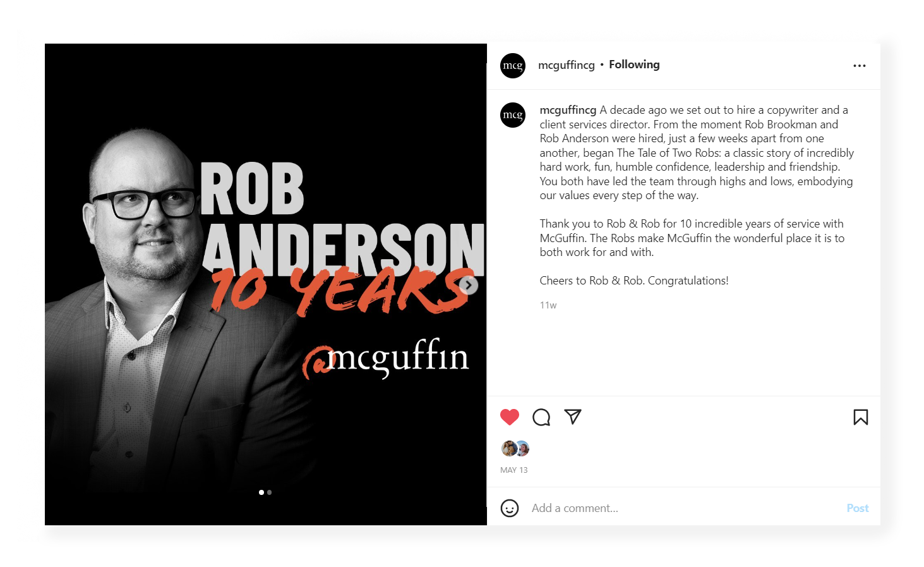This screenshot has height=567, width=924.
Task: Save post with bookmark icon
Action: tap(860, 417)
